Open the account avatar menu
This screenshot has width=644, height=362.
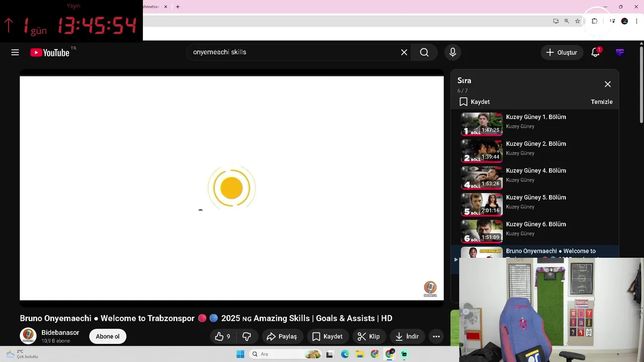click(x=620, y=52)
